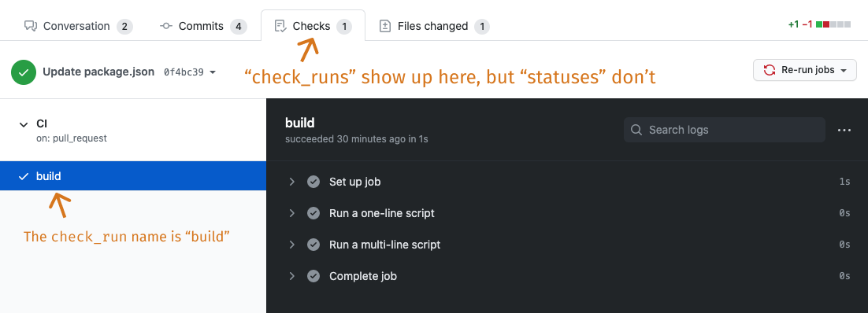This screenshot has width=868, height=313.
Task: Click the success icon beside Complete job
Action: pyautogui.click(x=313, y=276)
